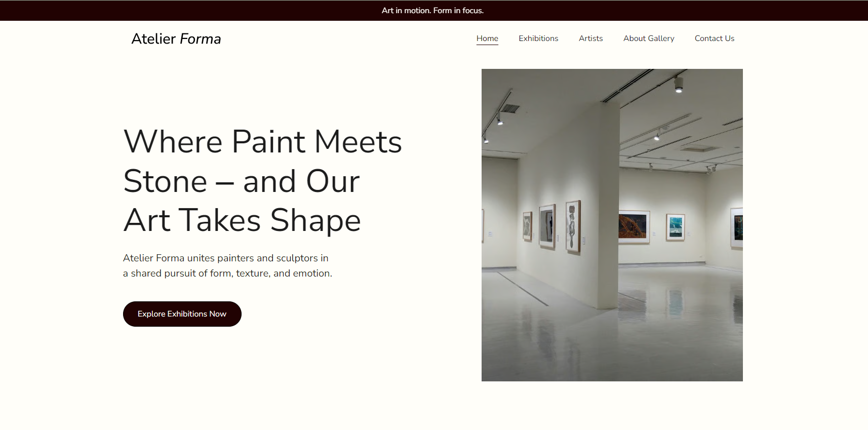This screenshot has height=430, width=868.
Task: Click the ceiling air vent in the gallery photo
Action: coord(510,108)
